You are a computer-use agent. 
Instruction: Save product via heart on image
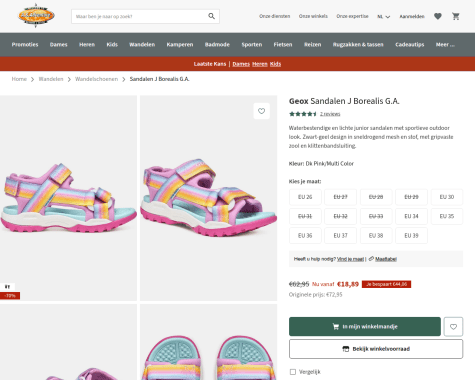pos(261,111)
